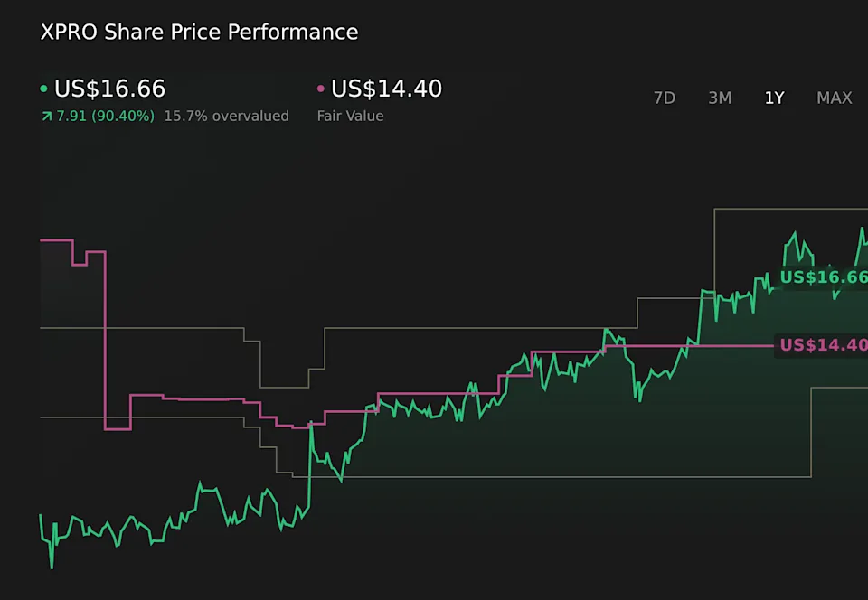This screenshot has width=868, height=600.
Task: Click the 15.7% overvalued label
Action: [226, 116]
